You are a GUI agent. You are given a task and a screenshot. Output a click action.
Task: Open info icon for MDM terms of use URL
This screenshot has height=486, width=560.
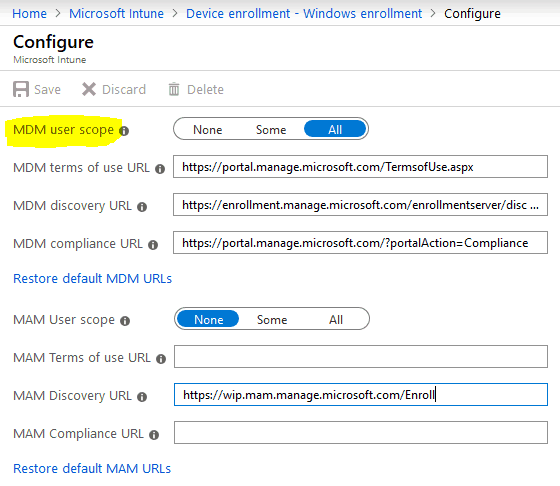click(160, 169)
